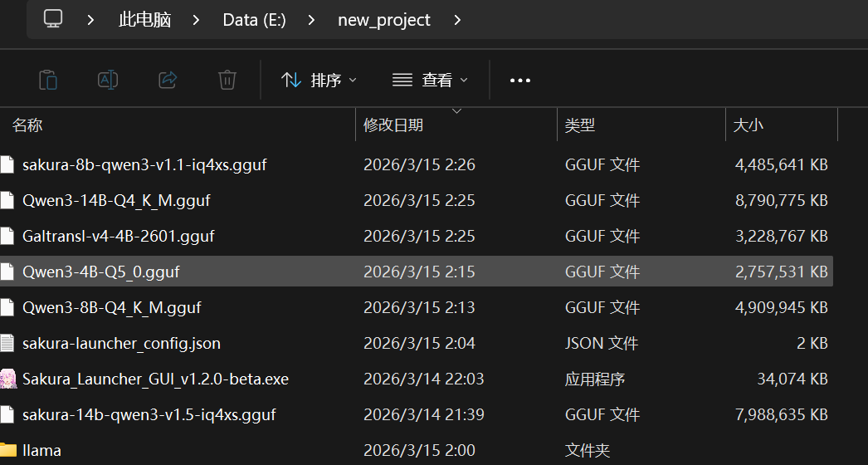Click the Paste clipboard icon in toolbar

click(48, 80)
